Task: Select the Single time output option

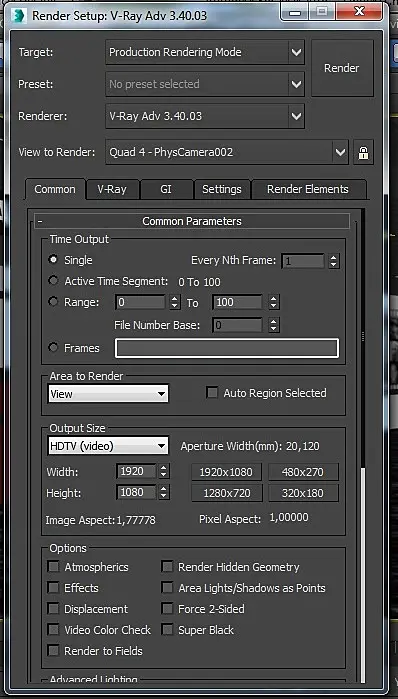Action: pyautogui.click(x=53, y=259)
